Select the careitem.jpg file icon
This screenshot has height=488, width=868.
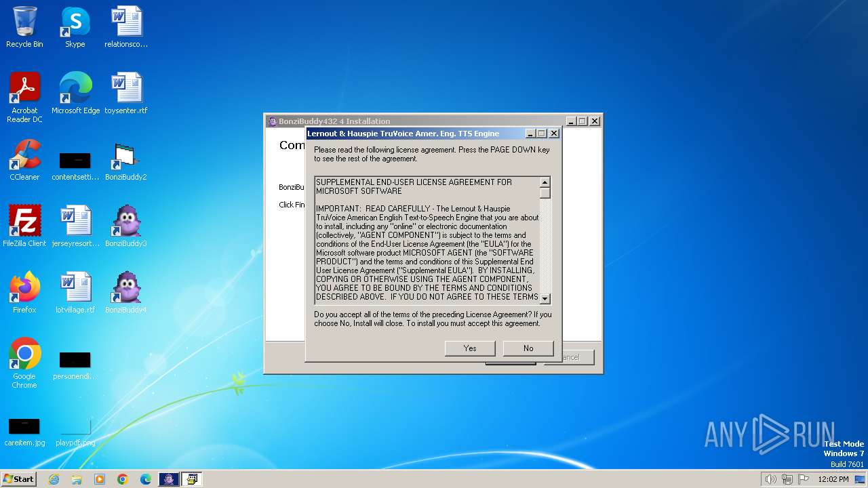(x=24, y=432)
